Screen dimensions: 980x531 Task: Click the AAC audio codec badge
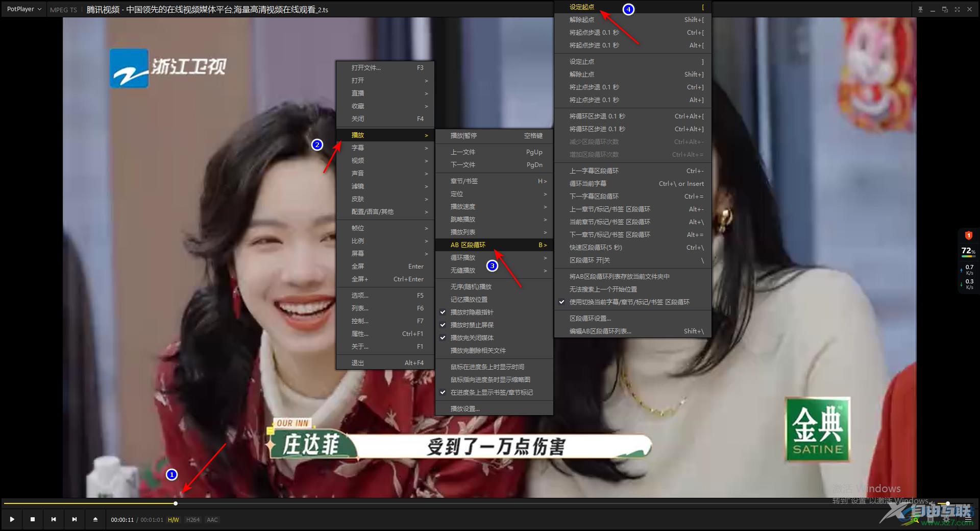212,520
